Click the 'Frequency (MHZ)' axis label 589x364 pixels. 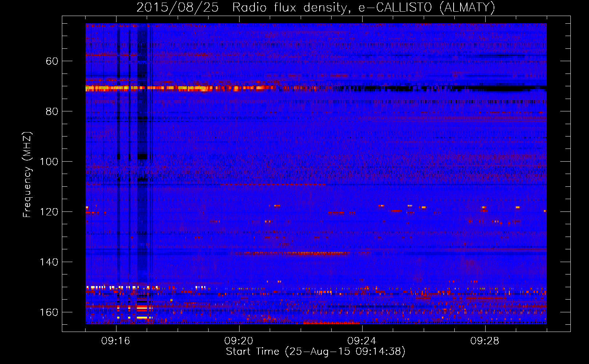[27, 175]
